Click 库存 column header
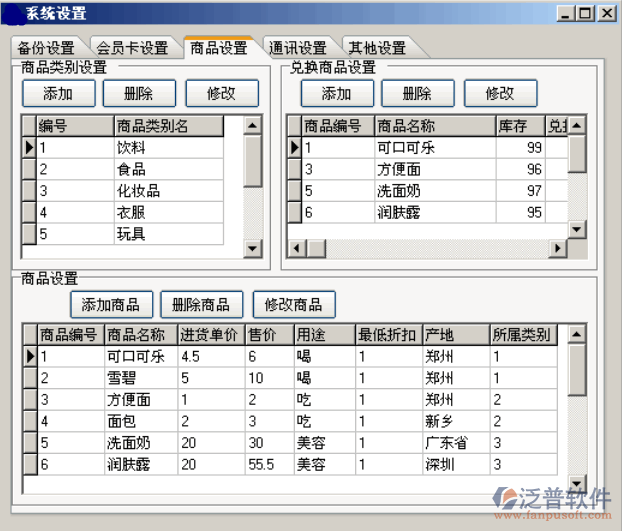The height and width of the screenshot is (531, 622). click(520, 126)
